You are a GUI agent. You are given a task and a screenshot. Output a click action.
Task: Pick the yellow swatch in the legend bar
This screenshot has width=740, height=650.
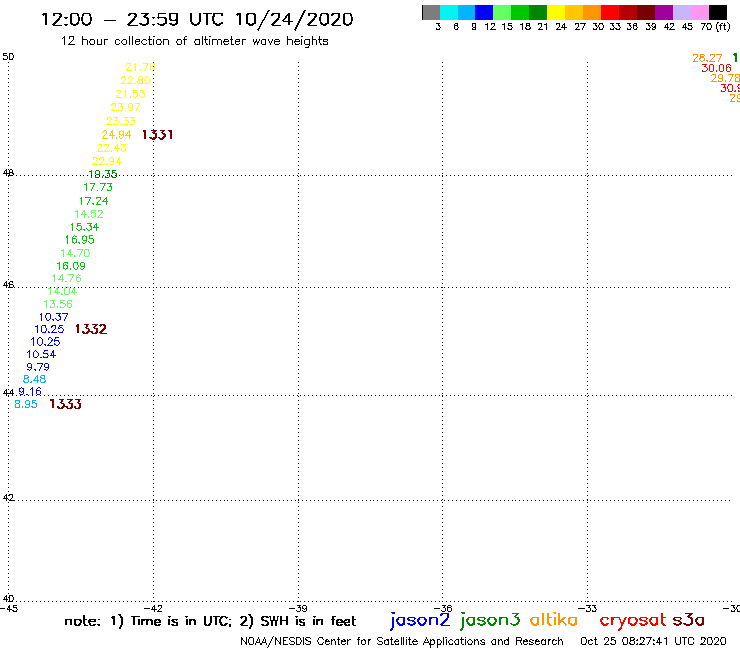[x=556, y=12]
